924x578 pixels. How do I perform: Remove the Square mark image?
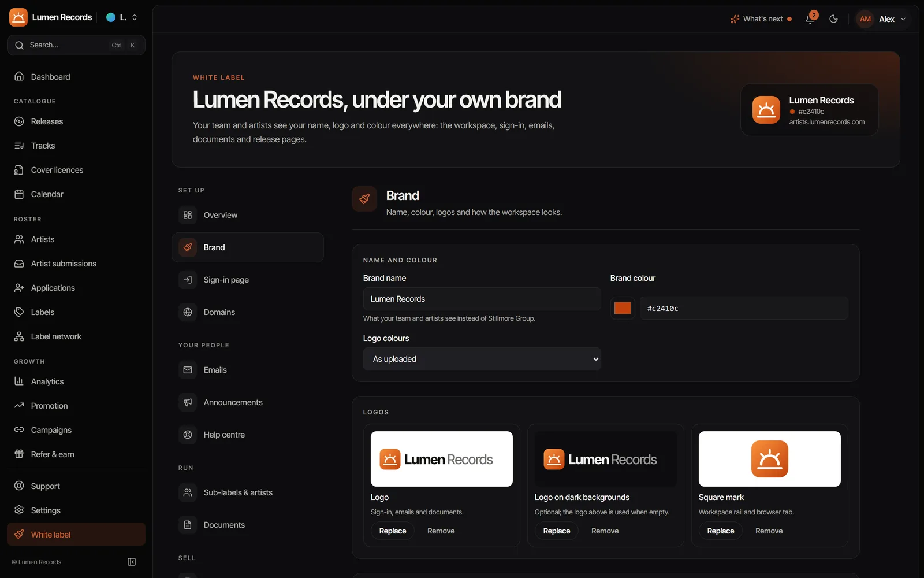tap(769, 531)
